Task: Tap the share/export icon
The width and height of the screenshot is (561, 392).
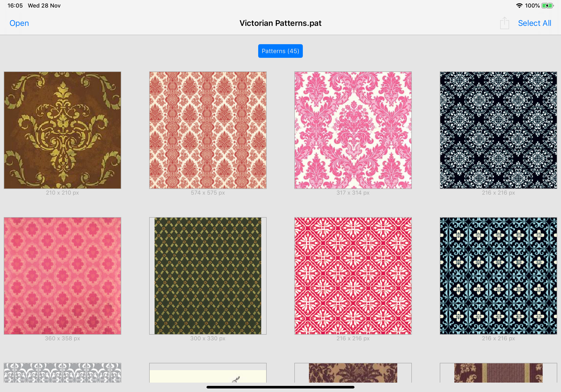Action: coord(504,23)
